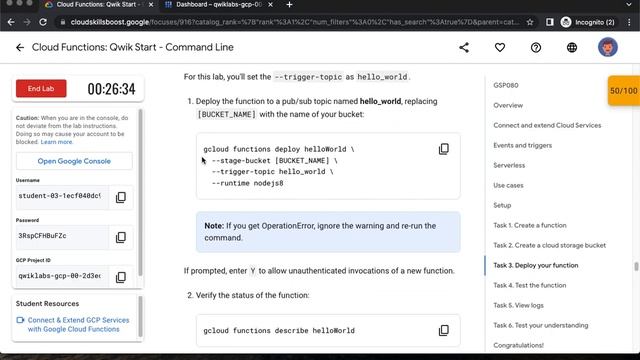Screen dimensions: 640x360
Task: Jump to Events and triggers section
Action: tap(522, 145)
